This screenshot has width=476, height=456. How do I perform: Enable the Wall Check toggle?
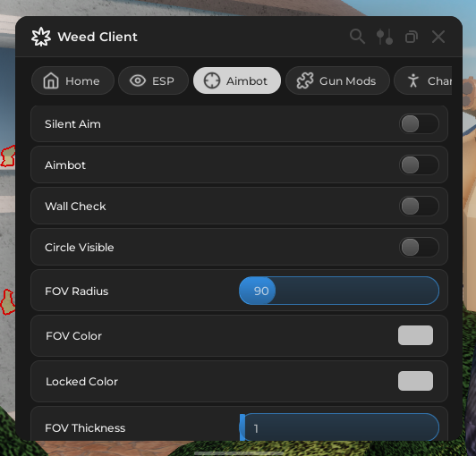click(419, 206)
